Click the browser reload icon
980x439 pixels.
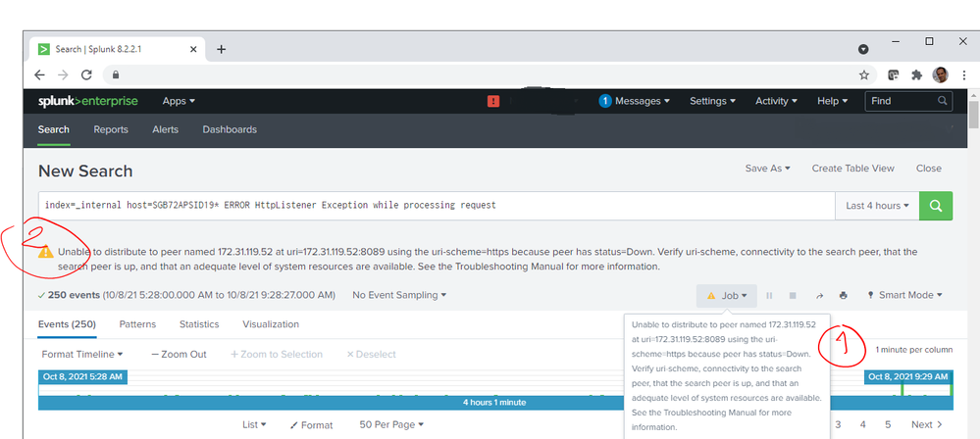87,74
